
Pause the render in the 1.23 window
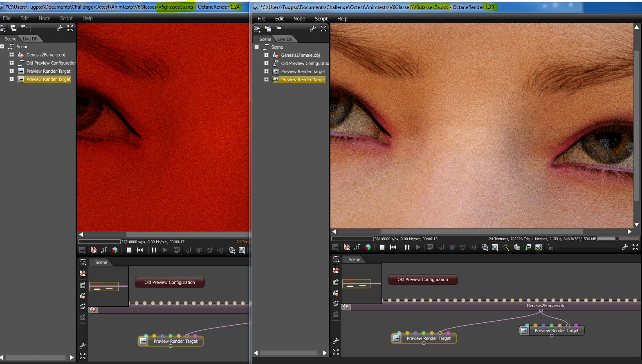[x=407, y=247]
